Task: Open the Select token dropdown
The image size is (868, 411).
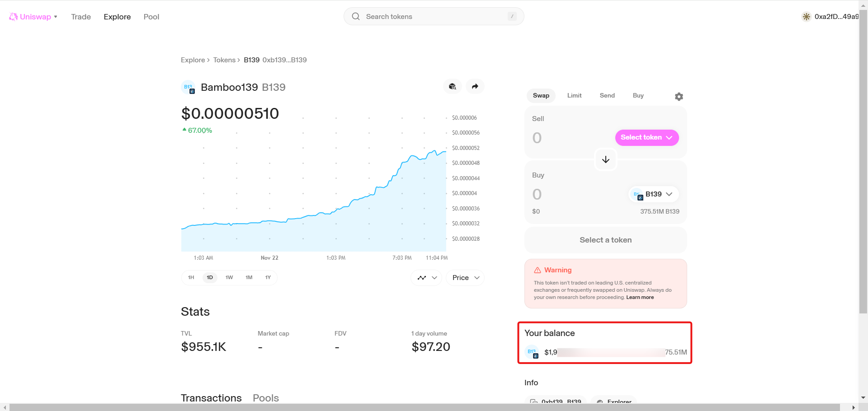Action: tap(647, 137)
